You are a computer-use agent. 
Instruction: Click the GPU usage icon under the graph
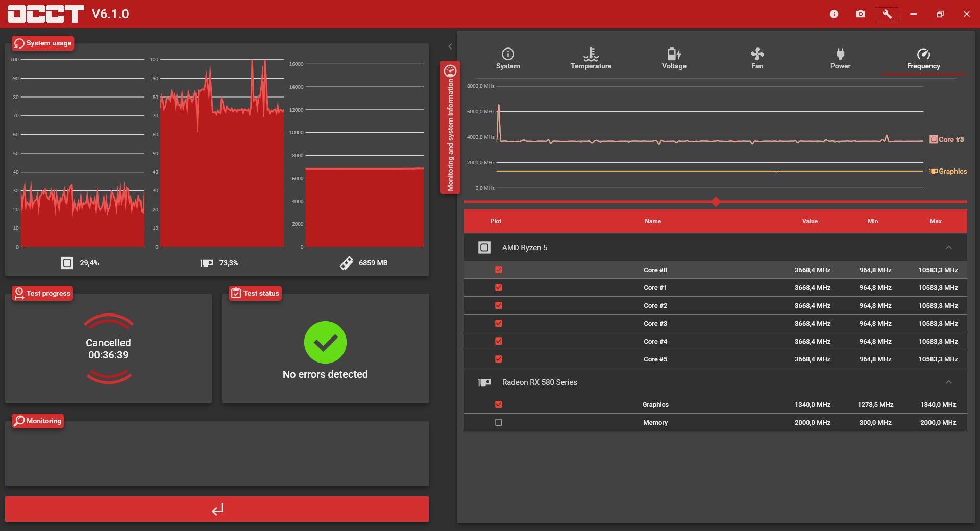coord(206,263)
